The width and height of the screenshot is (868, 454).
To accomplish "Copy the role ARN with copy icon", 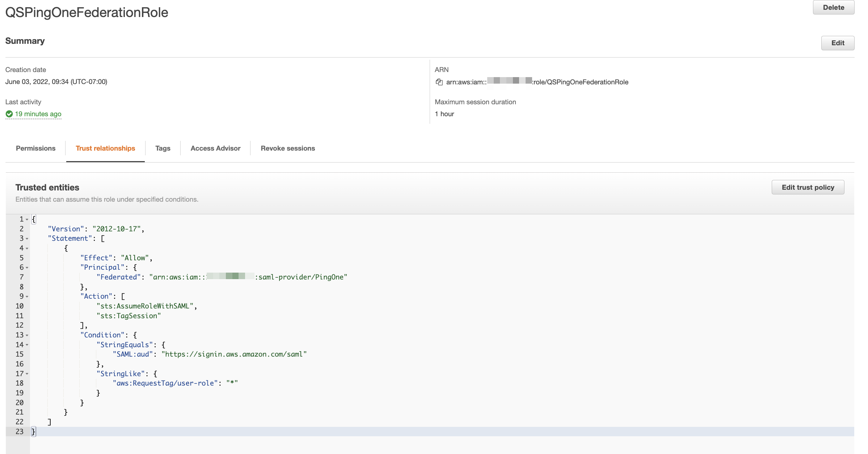I will click(439, 82).
